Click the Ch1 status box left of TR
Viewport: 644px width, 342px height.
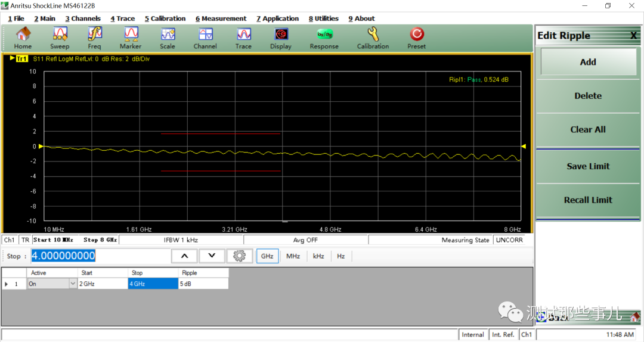[x=10, y=240]
